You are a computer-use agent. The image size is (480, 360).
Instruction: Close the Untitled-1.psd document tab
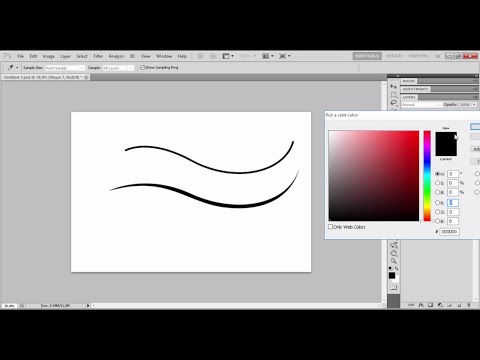pos(86,77)
